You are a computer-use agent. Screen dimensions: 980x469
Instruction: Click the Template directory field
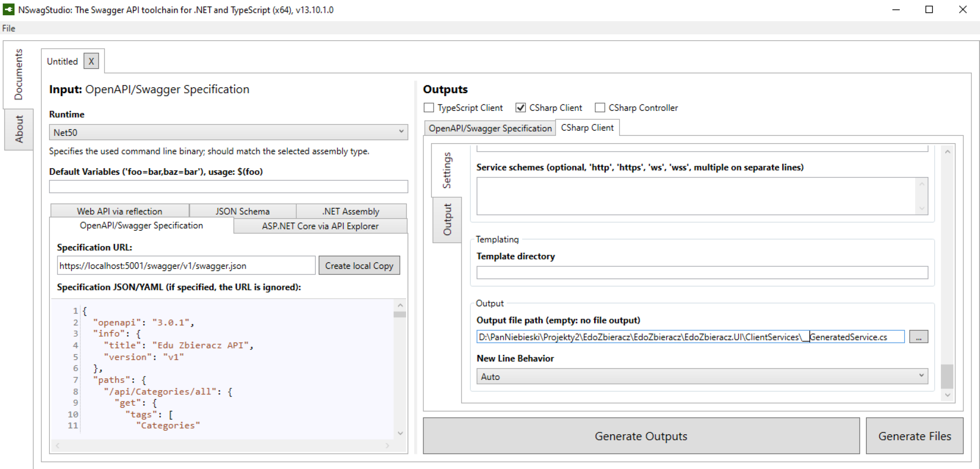pos(702,272)
